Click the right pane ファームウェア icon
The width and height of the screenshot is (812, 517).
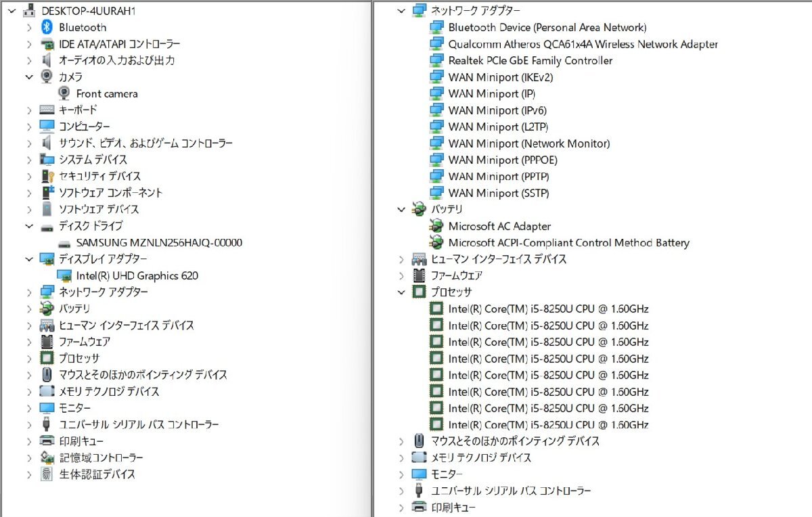point(420,275)
